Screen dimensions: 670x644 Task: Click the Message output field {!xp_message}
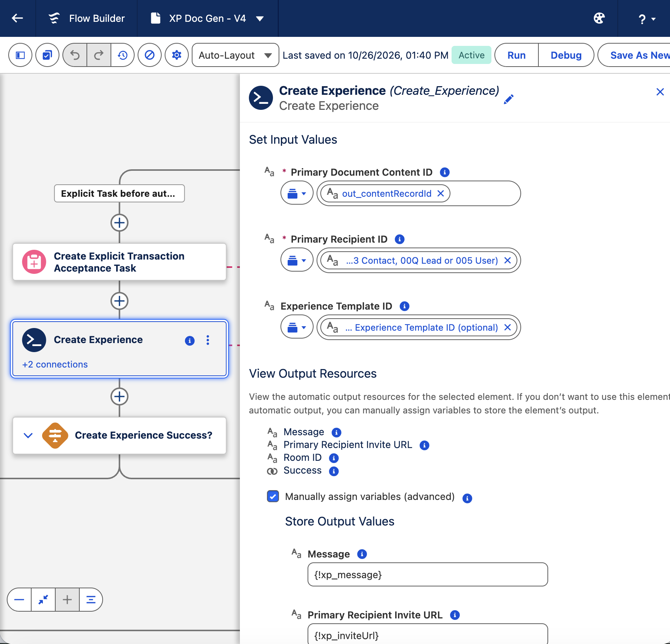click(428, 574)
